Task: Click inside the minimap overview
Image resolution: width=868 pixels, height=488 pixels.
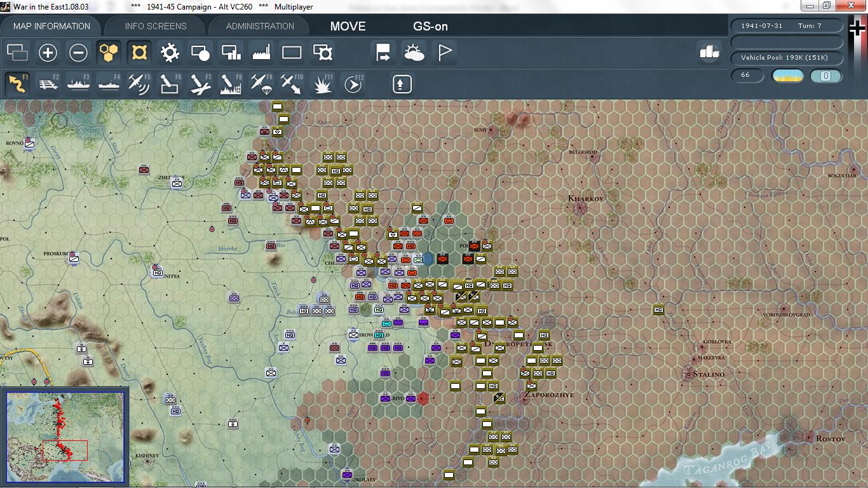Action: (x=65, y=437)
